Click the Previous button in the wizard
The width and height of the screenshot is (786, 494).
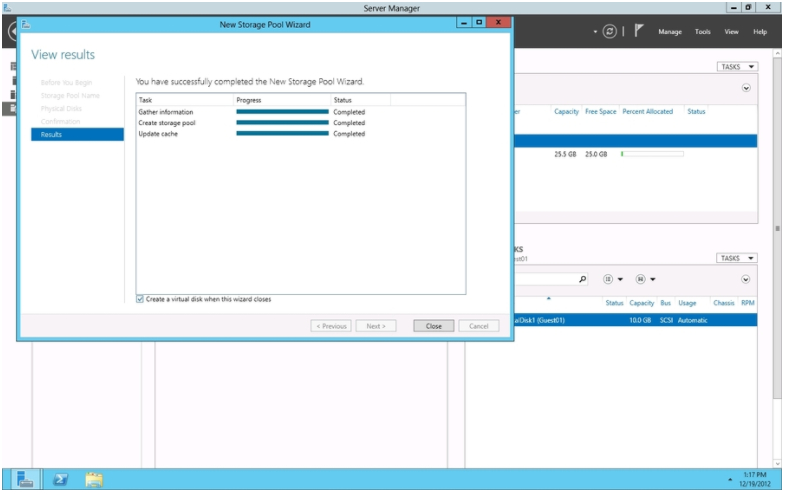point(331,326)
